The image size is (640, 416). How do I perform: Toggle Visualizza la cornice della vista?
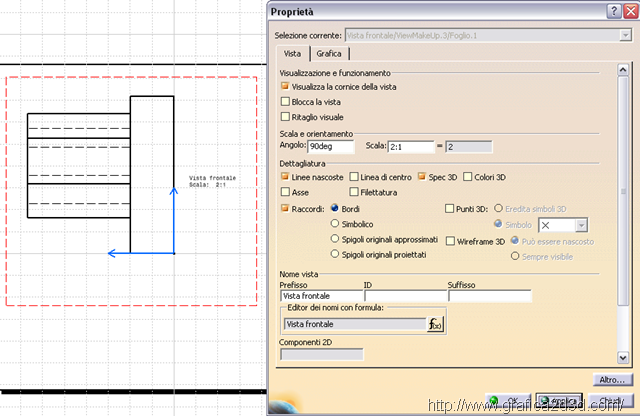[x=286, y=87]
